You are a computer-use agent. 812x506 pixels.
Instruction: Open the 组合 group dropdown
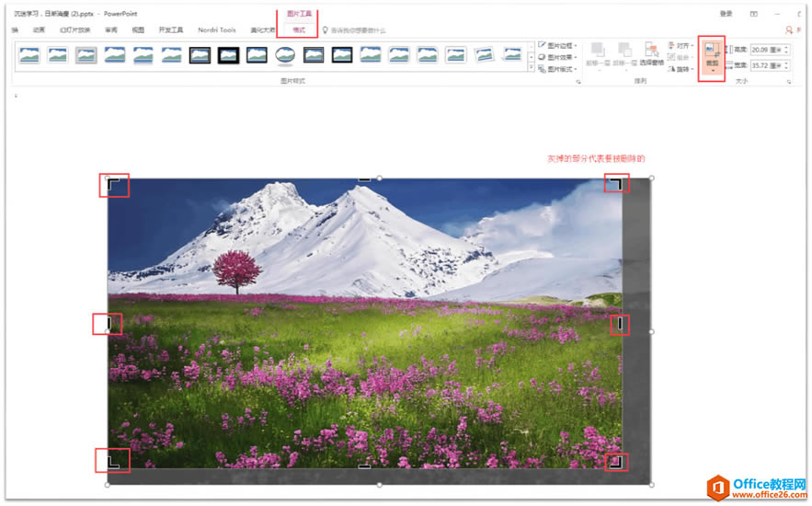click(x=681, y=57)
